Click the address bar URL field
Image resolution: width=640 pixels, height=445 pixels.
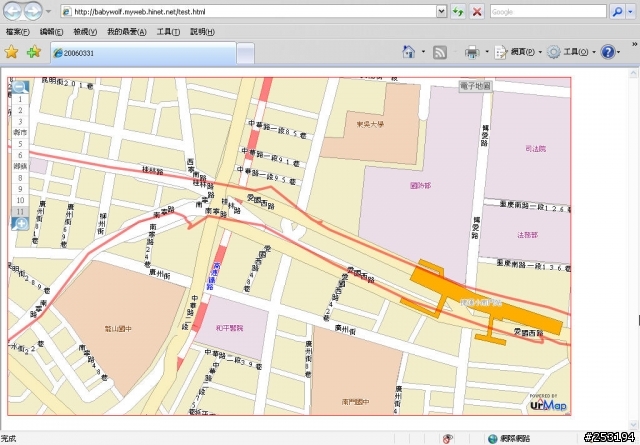248,12
